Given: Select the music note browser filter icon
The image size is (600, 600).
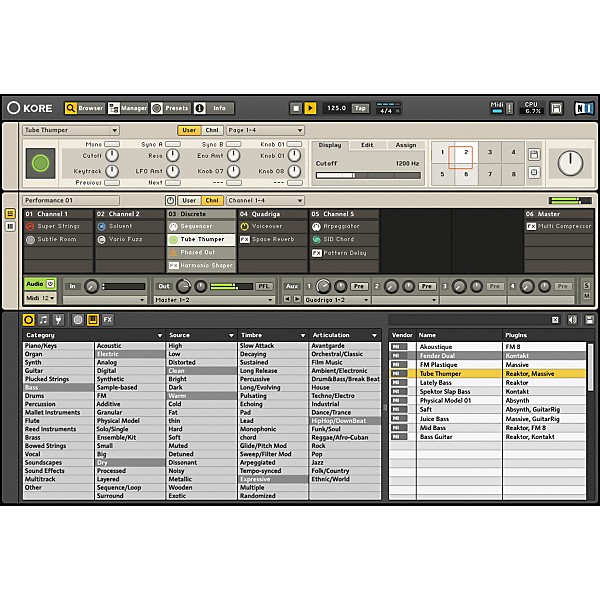Looking at the screenshot, I should (x=44, y=320).
